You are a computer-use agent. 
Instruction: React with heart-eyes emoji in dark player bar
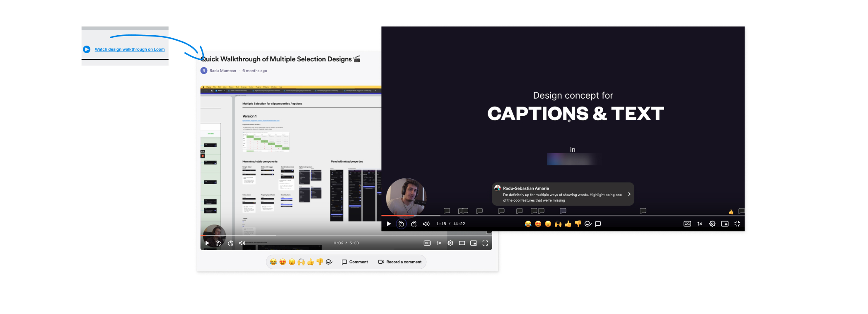[538, 224]
